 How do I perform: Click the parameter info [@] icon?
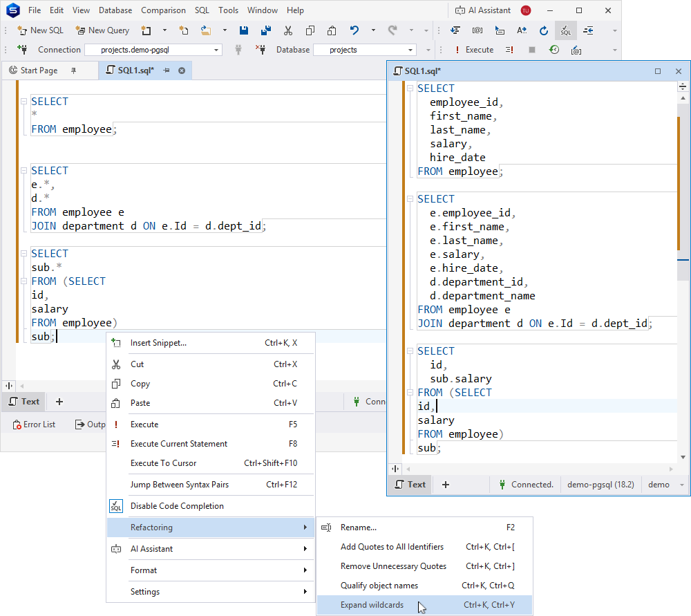tap(477, 30)
